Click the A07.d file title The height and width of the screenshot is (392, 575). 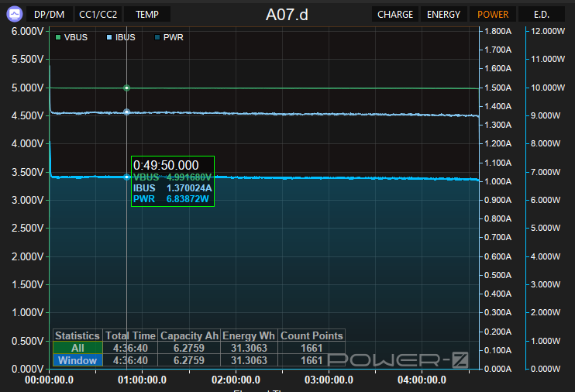pos(287,14)
